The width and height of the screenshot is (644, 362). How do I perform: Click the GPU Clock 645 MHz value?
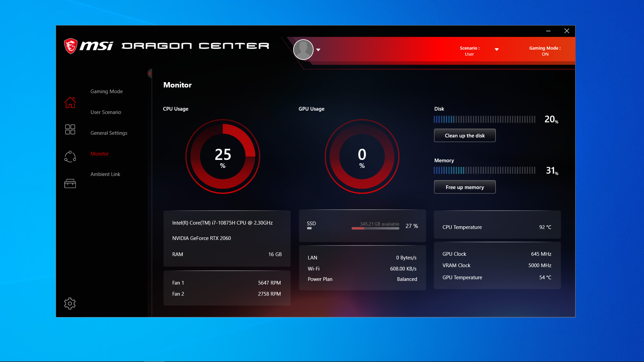(541, 254)
